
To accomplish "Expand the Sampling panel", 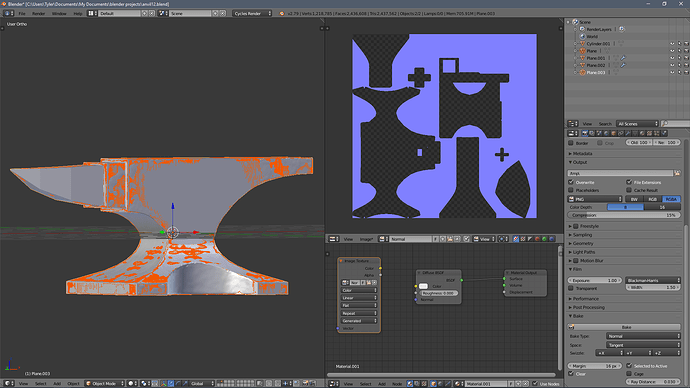I will 582,235.
